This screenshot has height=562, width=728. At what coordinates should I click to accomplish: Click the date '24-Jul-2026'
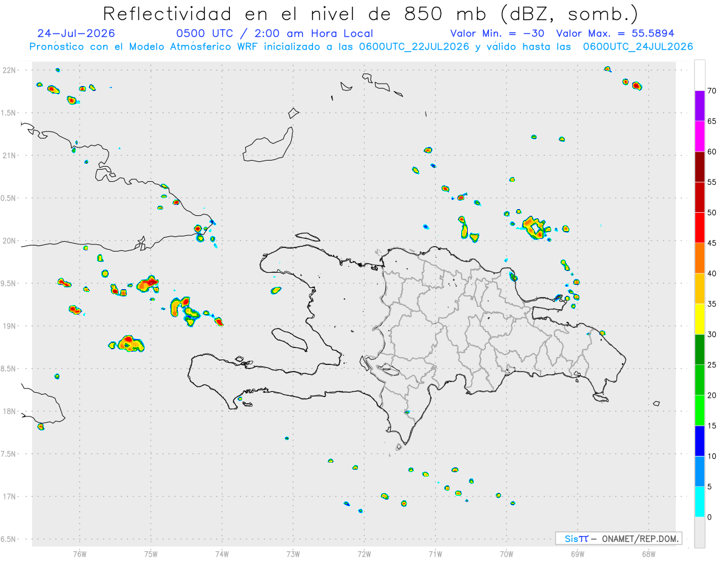point(76,33)
